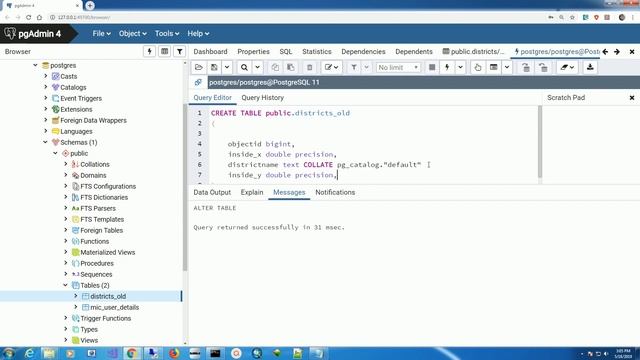The image size is (640, 360).
Task: Open the explain options dropdown arrow
Action: click(x=507, y=67)
